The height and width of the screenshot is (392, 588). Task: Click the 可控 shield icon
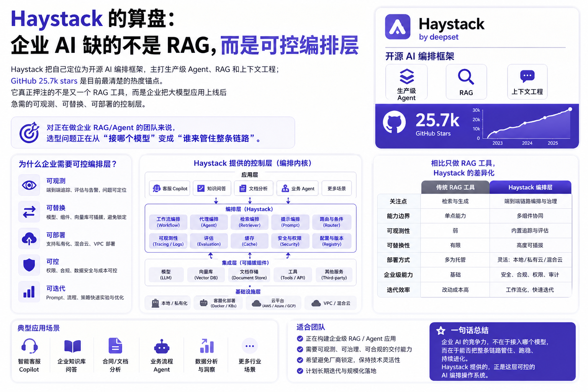pos(29,265)
